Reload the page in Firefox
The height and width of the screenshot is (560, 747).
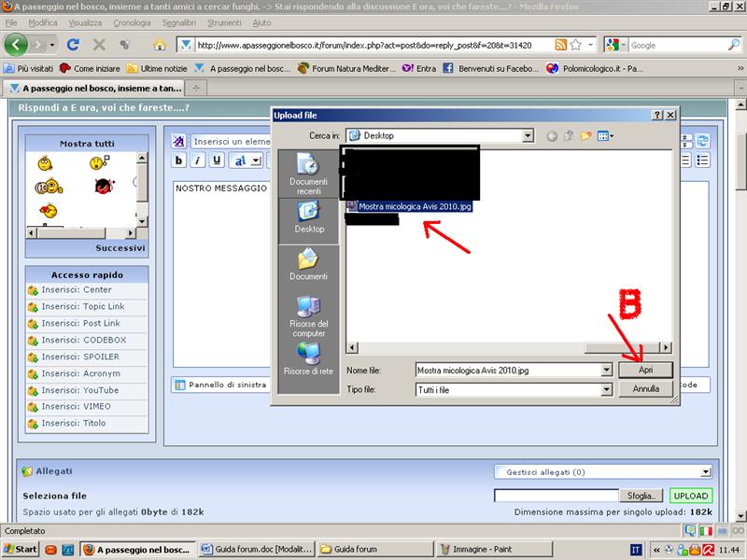point(73,45)
